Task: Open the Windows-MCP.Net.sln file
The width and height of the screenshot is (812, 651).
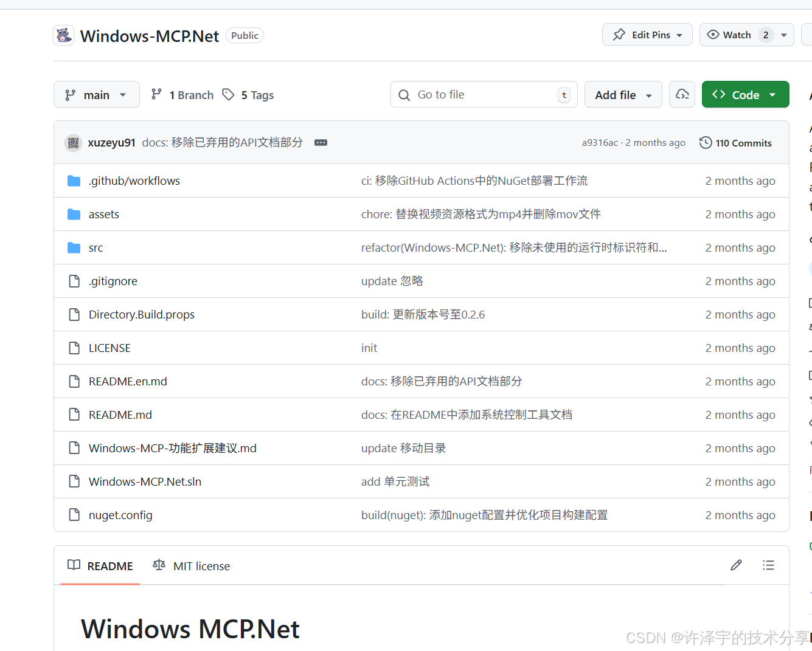Action: point(145,481)
